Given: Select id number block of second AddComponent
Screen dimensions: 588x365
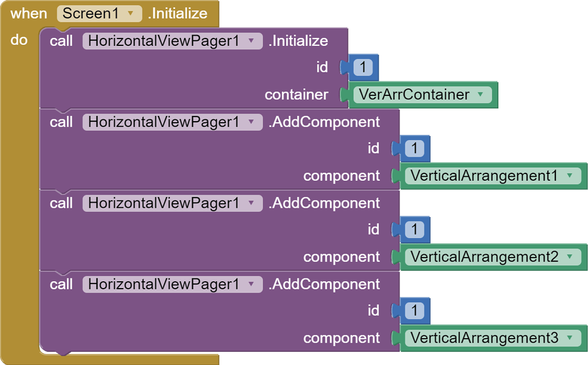Looking at the screenshot, I should click(x=415, y=230).
